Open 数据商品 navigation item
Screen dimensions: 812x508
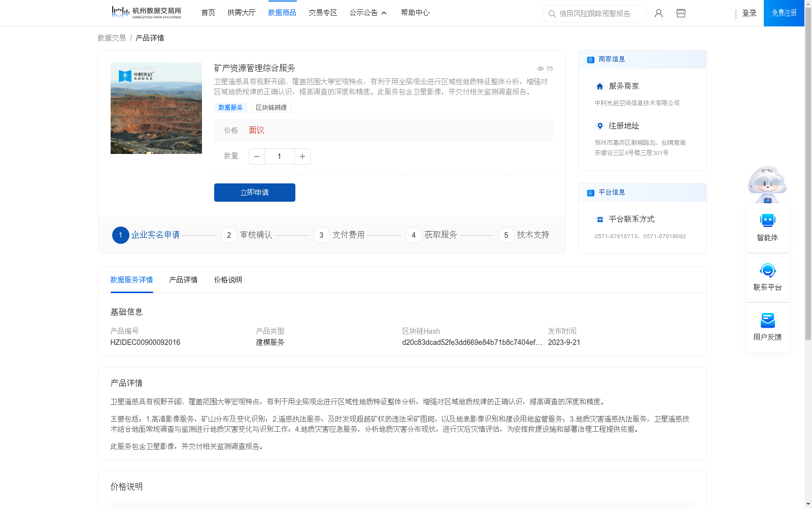282,13
